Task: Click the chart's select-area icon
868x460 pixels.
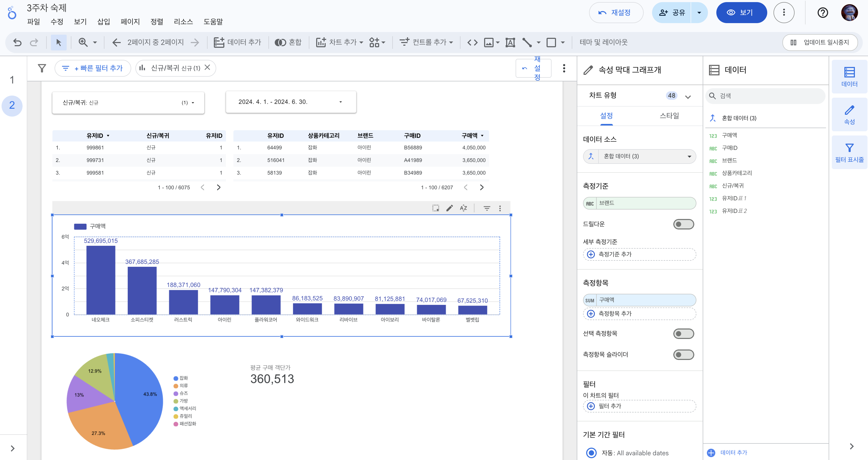Action: [x=436, y=208]
